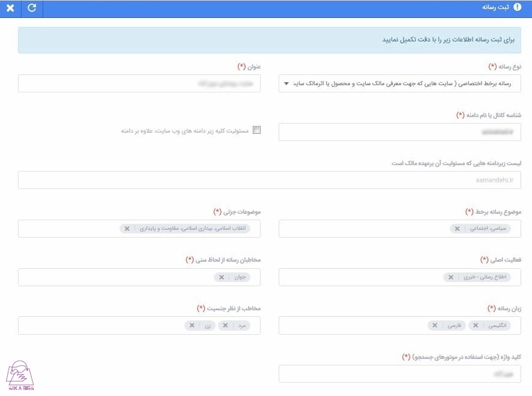Open the نوع رسانه dropdown

click(401, 84)
